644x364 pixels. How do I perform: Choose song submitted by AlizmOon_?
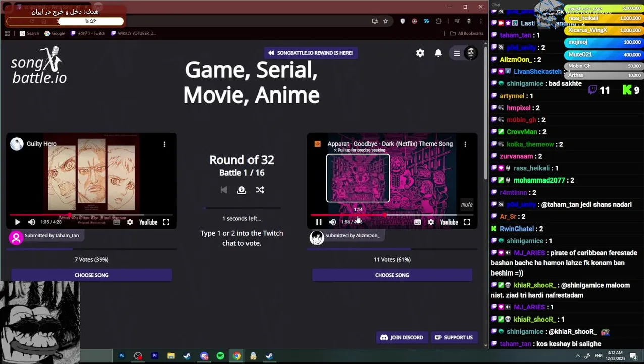(392, 275)
